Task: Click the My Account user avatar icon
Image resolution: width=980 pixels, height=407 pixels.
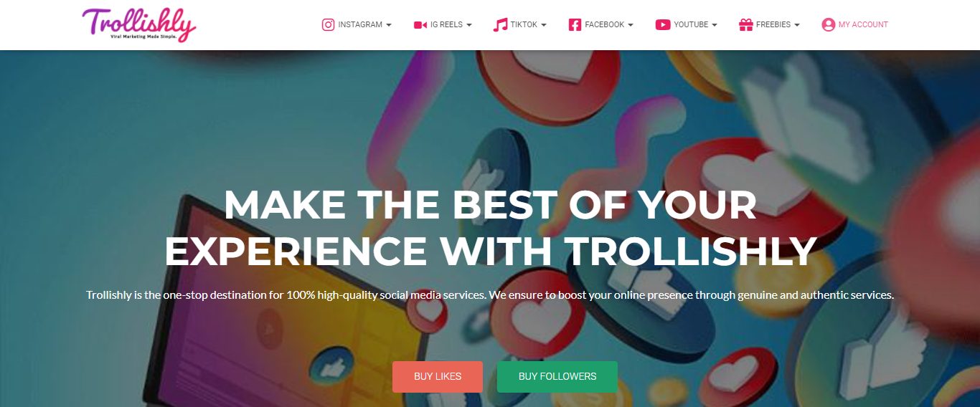Action: [828, 24]
